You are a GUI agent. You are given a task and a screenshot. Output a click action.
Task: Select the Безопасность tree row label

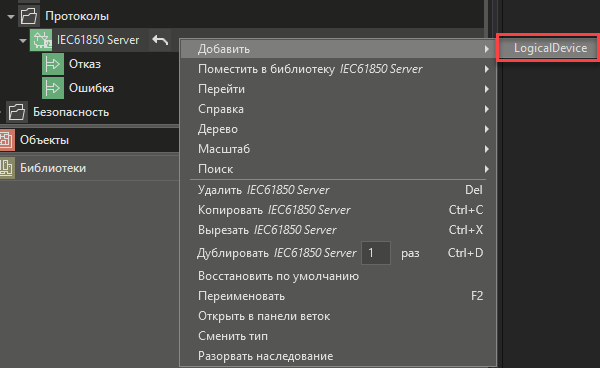[71, 112]
